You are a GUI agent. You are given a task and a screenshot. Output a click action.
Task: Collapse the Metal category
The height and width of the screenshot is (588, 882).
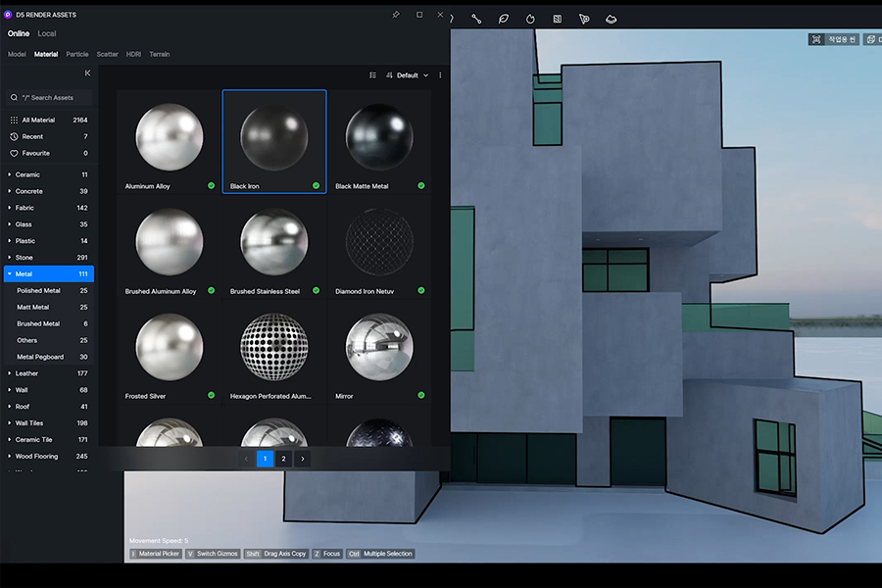pos(10,274)
